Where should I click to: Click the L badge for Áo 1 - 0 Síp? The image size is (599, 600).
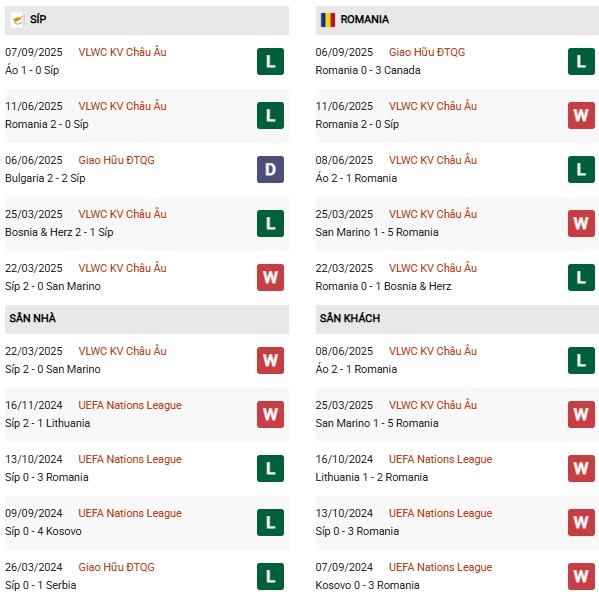click(x=270, y=61)
